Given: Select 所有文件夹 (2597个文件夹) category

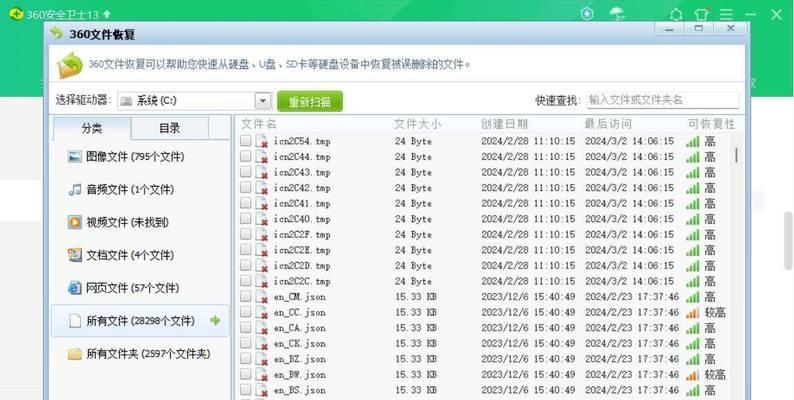Looking at the screenshot, I should pos(140,353).
